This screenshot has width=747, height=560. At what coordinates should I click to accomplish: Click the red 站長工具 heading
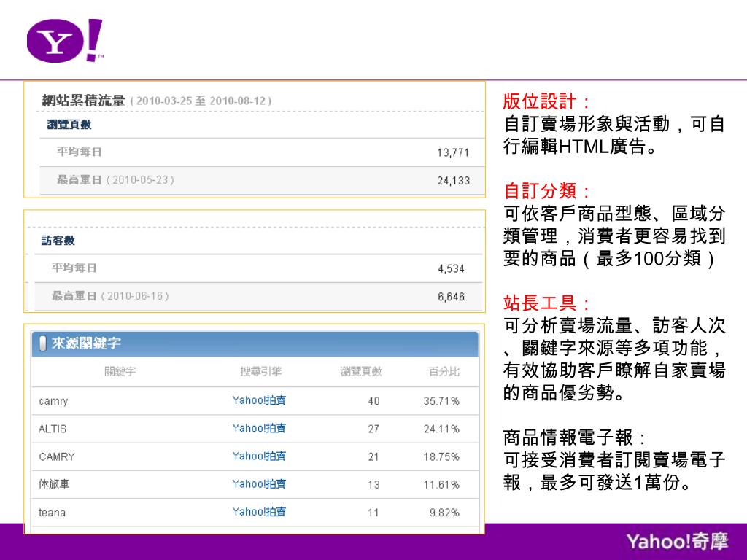tap(547, 303)
